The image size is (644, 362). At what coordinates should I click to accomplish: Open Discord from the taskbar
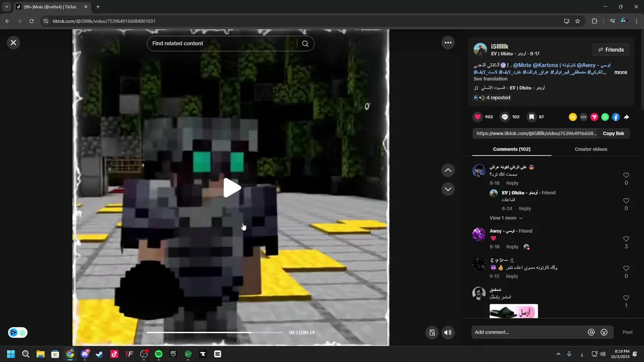click(x=85, y=354)
